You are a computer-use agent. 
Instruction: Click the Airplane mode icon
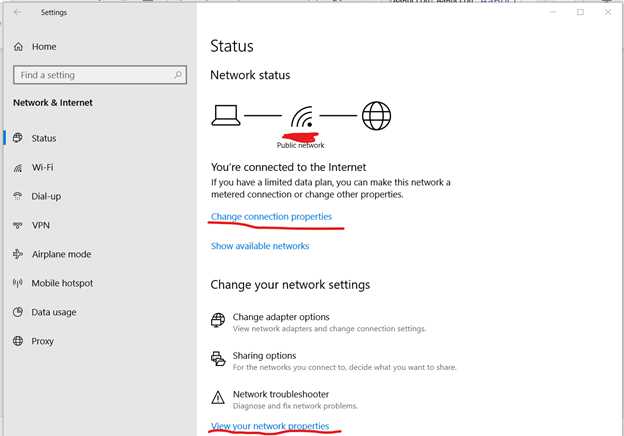pyautogui.click(x=18, y=254)
